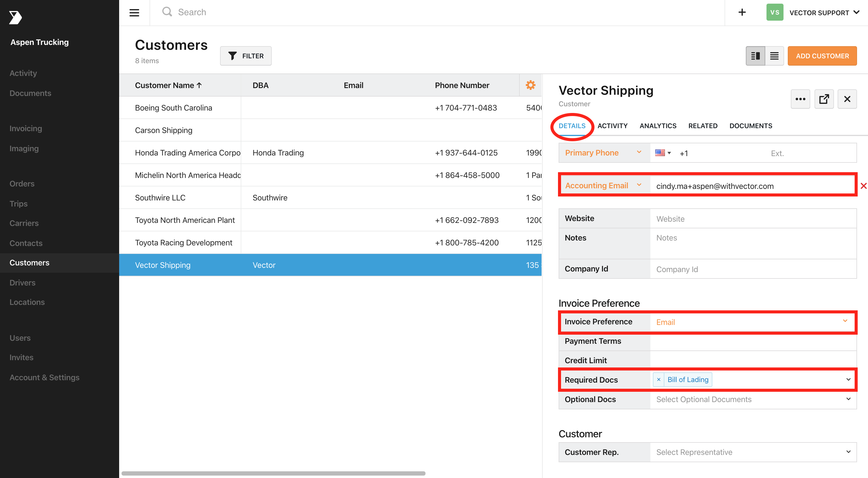Open Orders in the sidebar
The width and height of the screenshot is (868, 478).
pyautogui.click(x=22, y=183)
